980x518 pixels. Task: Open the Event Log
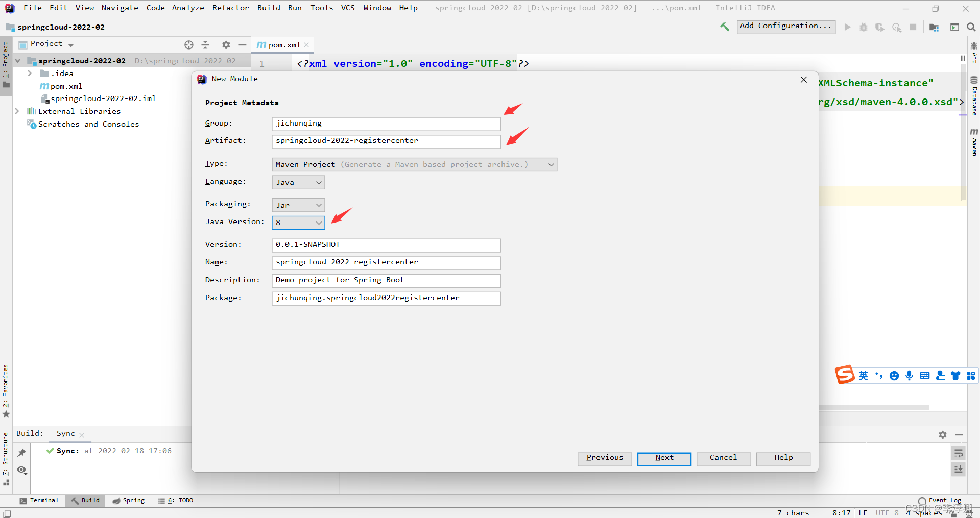(940, 501)
